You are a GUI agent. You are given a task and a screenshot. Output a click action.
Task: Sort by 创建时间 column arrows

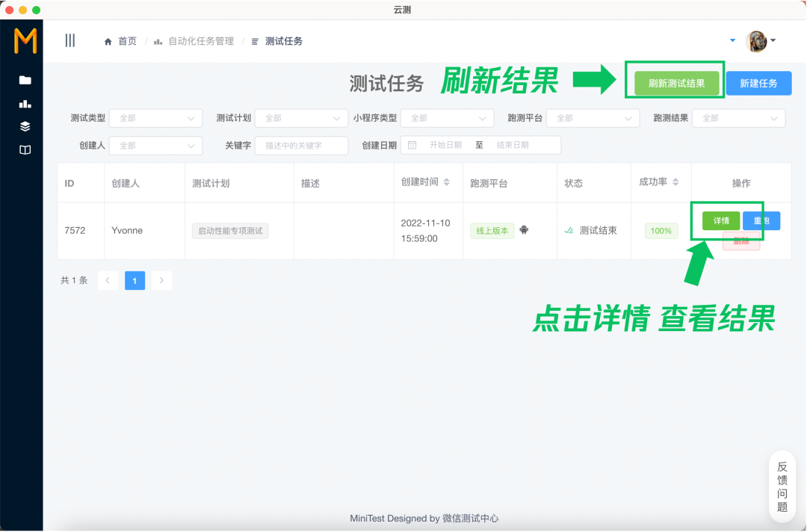447,182
